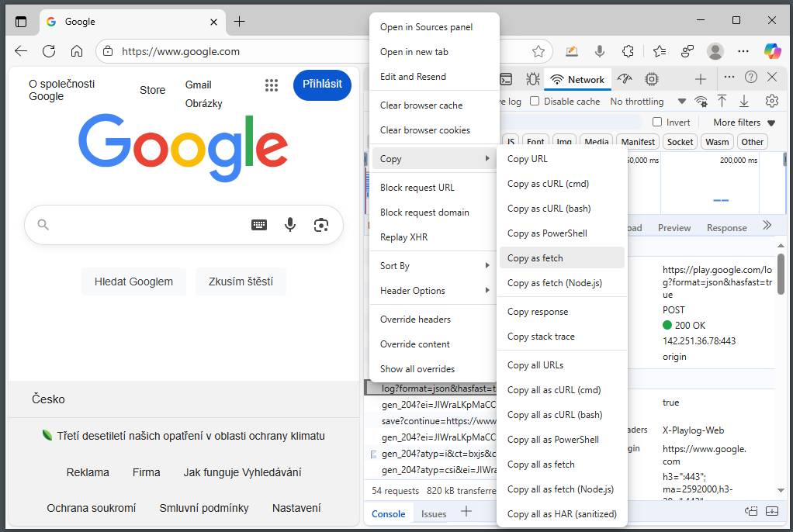
Task: Select Copy as PowerShell
Action: (x=562, y=233)
